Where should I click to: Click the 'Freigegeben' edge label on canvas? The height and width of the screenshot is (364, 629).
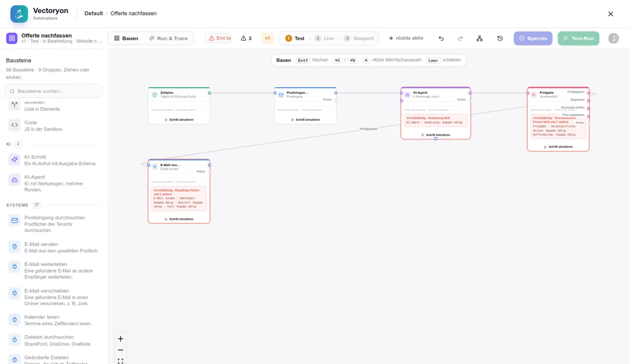click(x=368, y=129)
